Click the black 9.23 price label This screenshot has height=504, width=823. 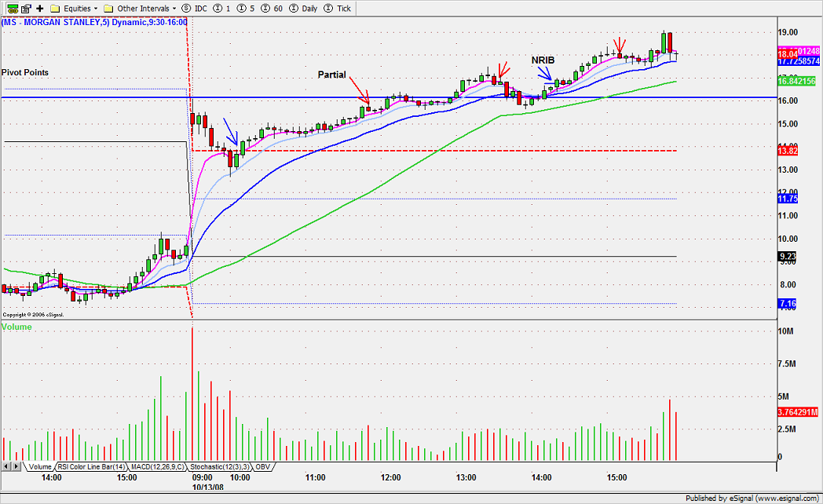point(787,257)
